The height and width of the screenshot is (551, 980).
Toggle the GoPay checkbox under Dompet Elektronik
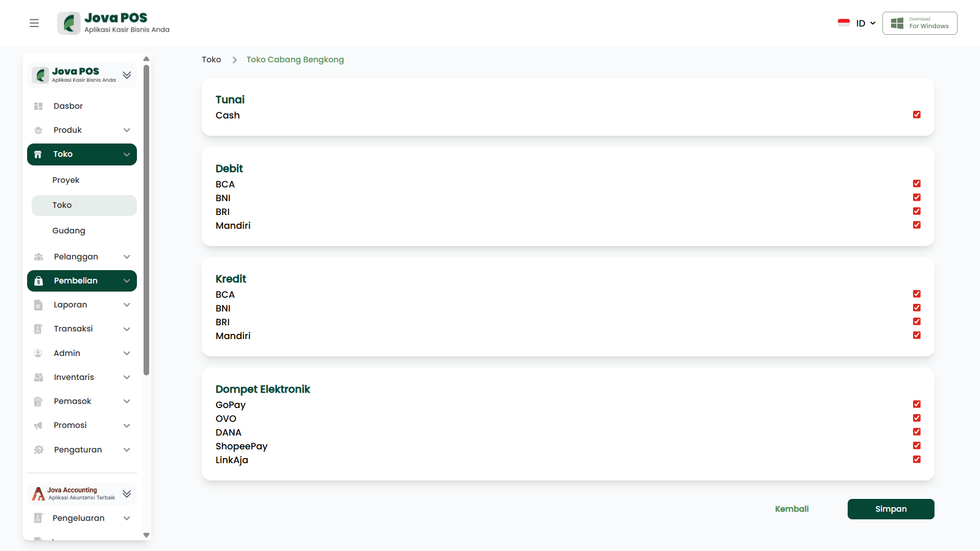coord(917,404)
